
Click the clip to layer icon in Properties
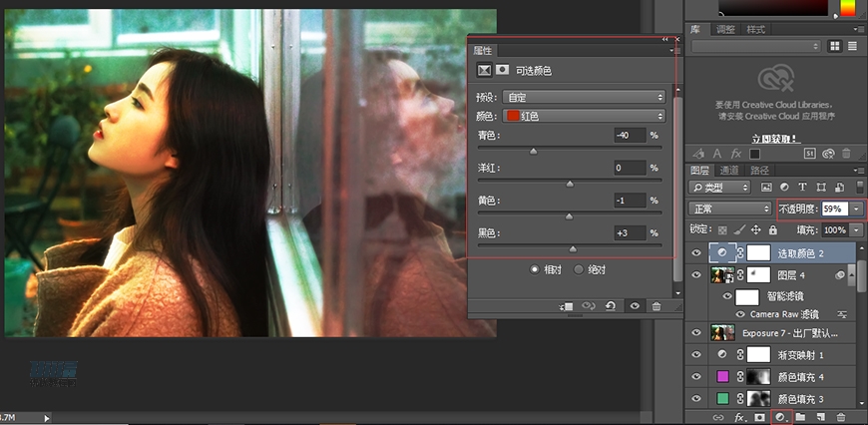567,306
